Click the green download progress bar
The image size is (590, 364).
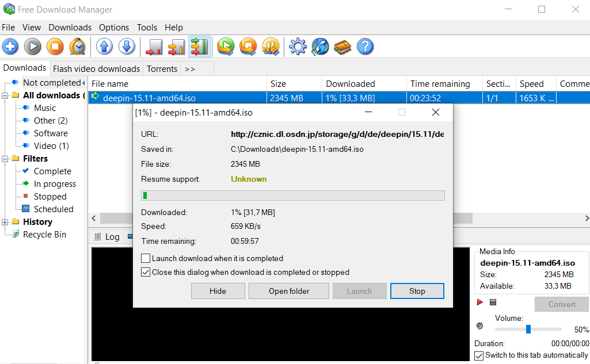(x=293, y=196)
